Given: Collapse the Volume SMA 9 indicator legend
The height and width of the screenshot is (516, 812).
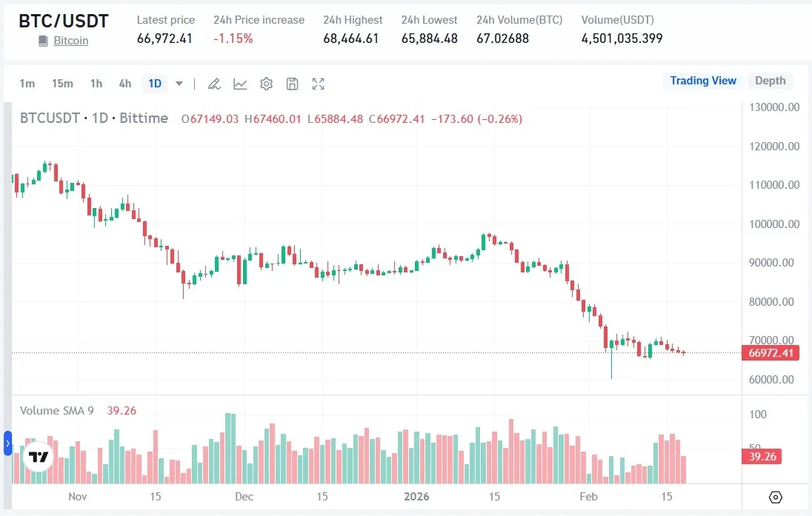Looking at the screenshot, I should (56, 410).
